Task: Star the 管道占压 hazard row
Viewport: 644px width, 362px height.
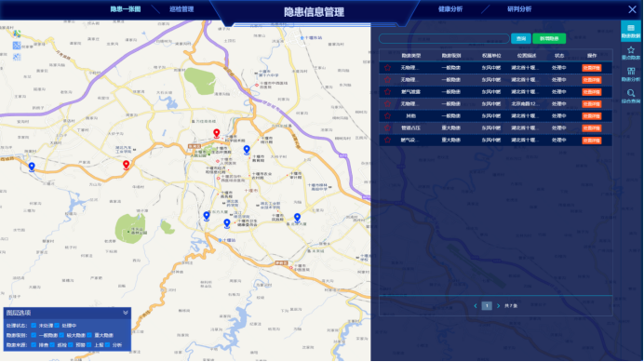Action: [387, 127]
